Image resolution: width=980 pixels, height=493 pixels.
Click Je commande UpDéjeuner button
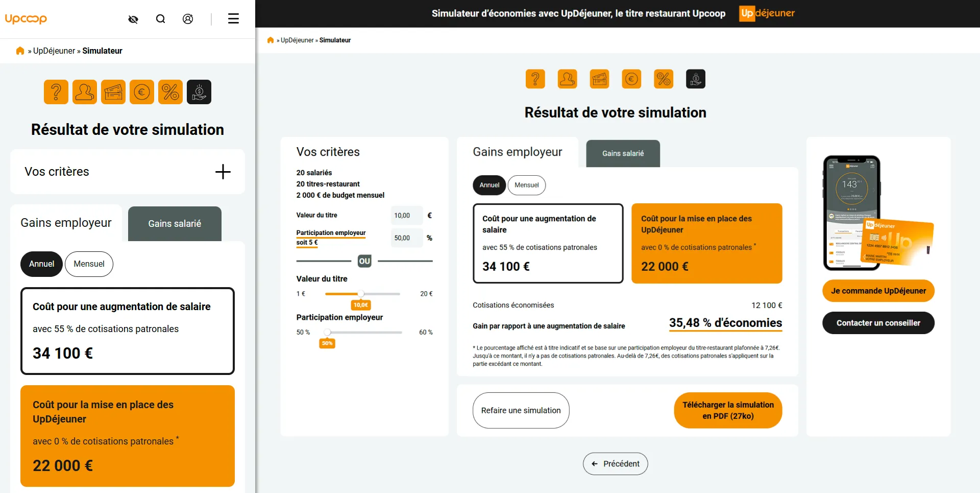click(878, 291)
